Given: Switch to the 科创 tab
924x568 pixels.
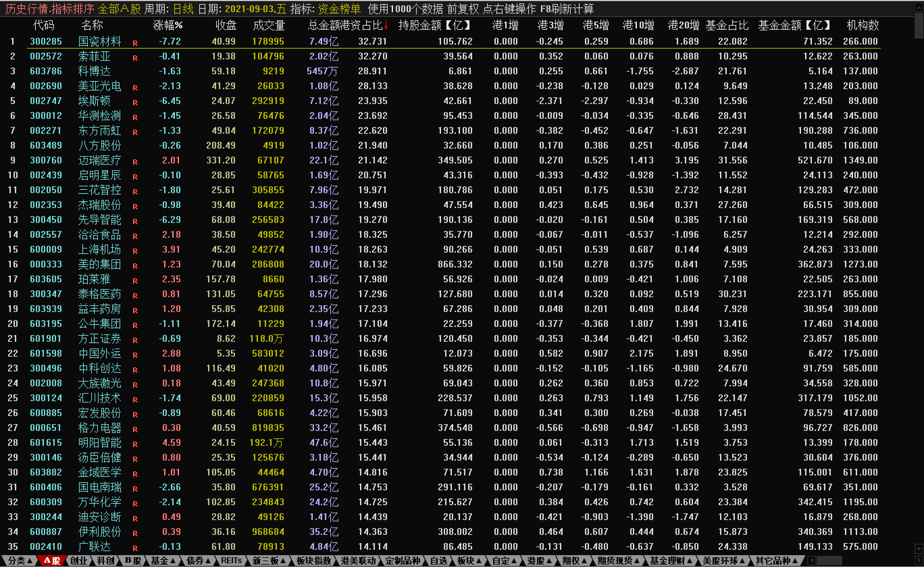Looking at the screenshot, I should pyautogui.click(x=106, y=561).
